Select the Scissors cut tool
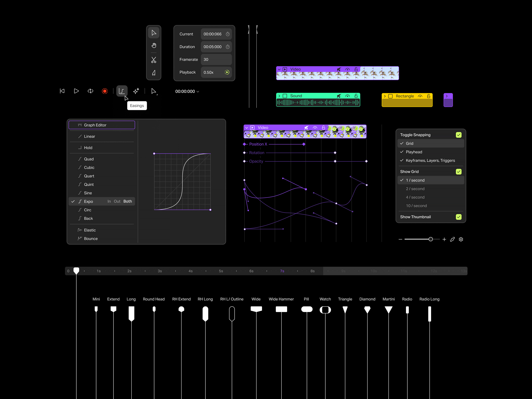The height and width of the screenshot is (399, 532). click(x=154, y=60)
